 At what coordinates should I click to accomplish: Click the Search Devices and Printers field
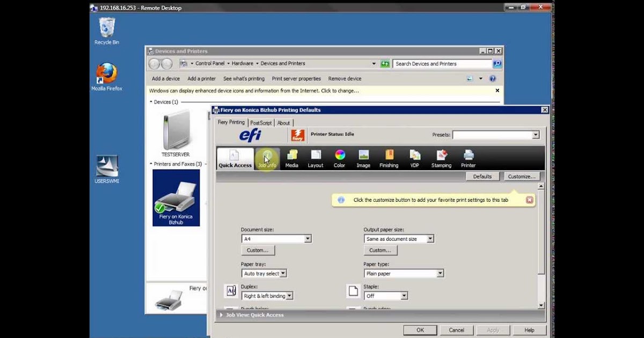(442, 64)
